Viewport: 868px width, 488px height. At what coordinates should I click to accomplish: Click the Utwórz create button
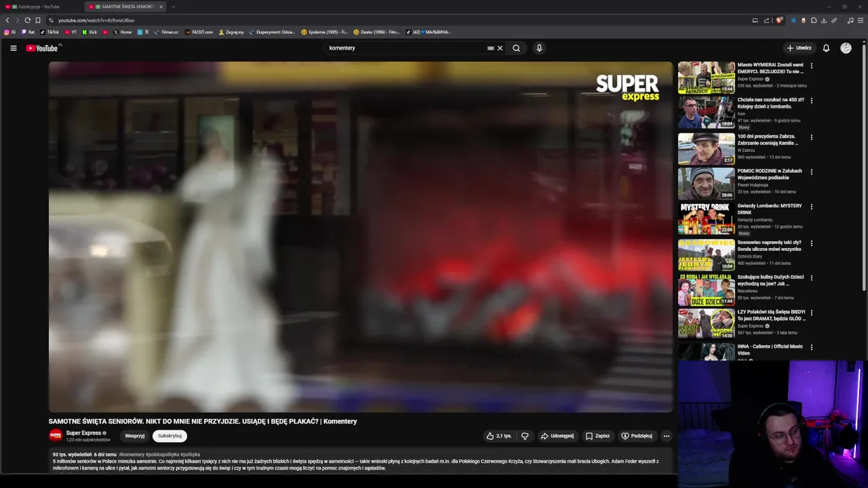click(x=799, y=48)
